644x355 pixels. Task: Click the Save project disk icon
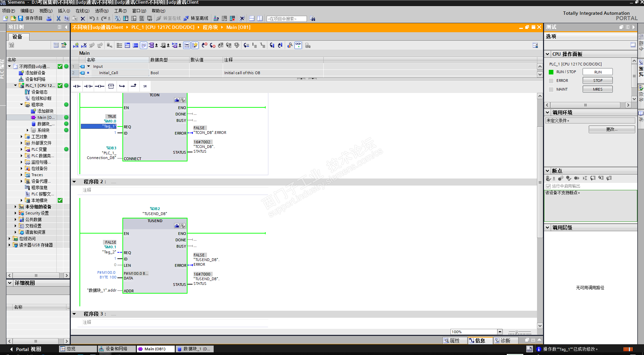click(20, 18)
